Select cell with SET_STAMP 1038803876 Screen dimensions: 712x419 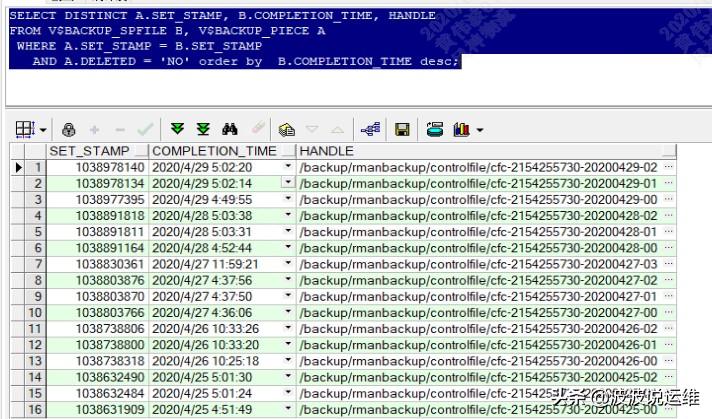(98, 280)
